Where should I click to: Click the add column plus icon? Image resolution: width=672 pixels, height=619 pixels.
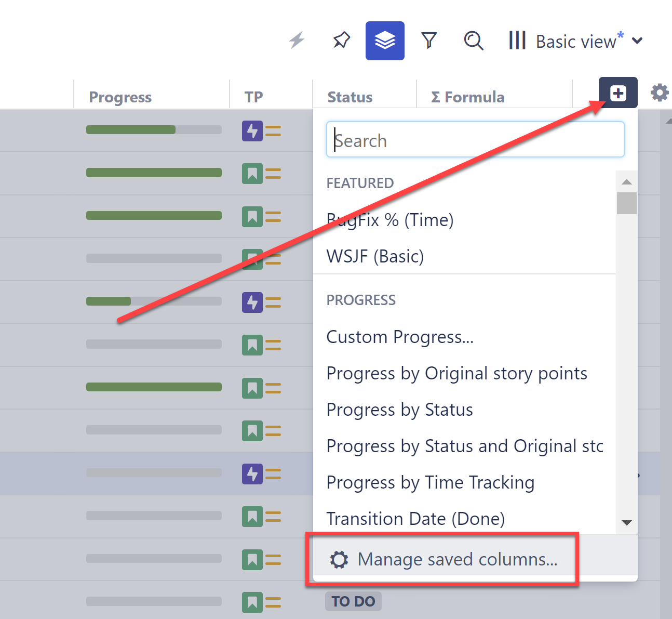[x=617, y=93]
